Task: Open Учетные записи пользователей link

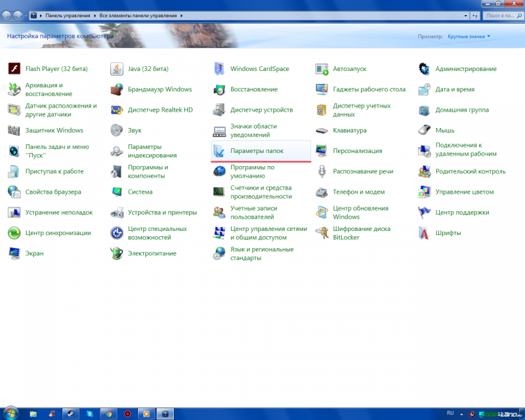Action: [x=253, y=213]
